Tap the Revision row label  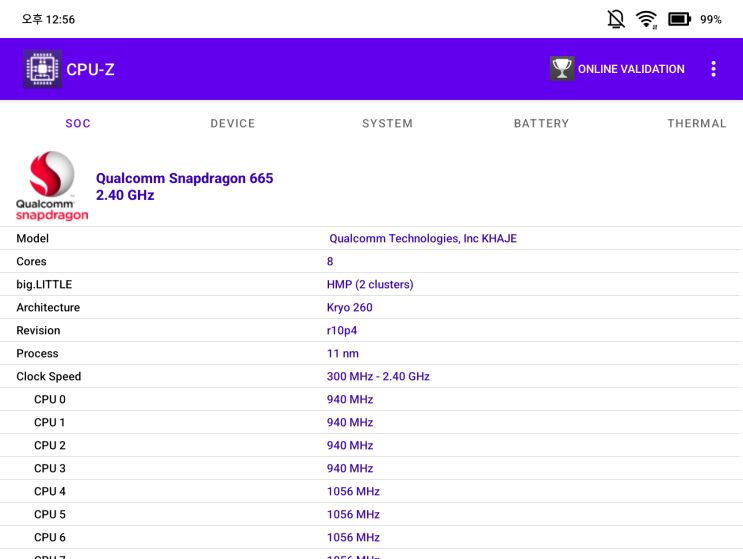[x=38, y=330]
